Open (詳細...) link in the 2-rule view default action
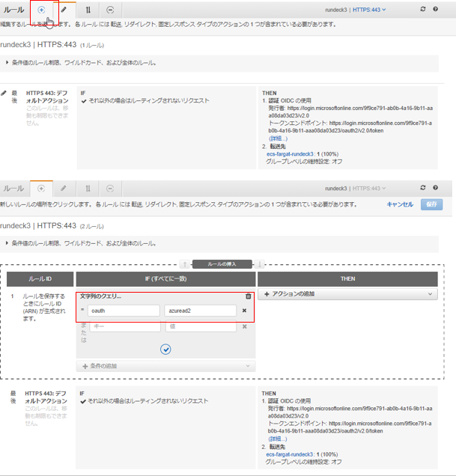 pyautogui.click(x=277, y=439)
